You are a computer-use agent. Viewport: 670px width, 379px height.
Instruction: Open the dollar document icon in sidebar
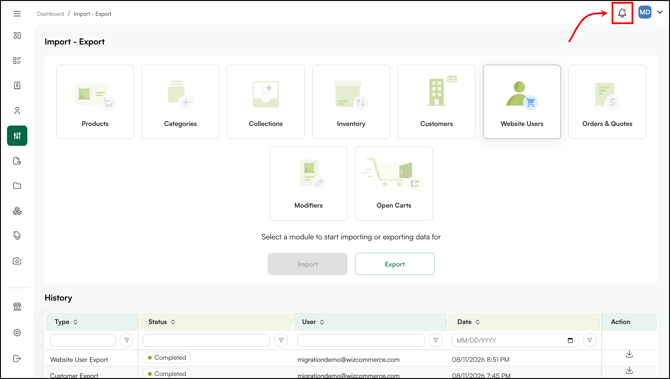pos(17,85)
